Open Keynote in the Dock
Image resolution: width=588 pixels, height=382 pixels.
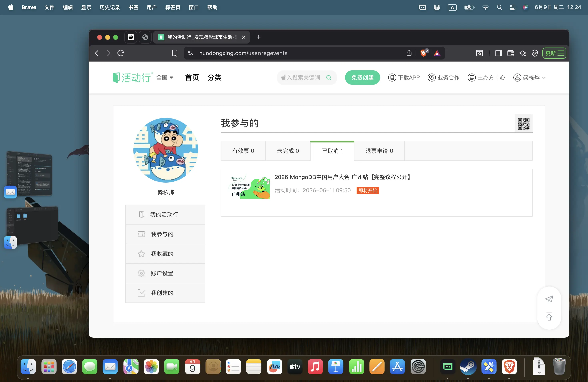[x=336, y=366]
